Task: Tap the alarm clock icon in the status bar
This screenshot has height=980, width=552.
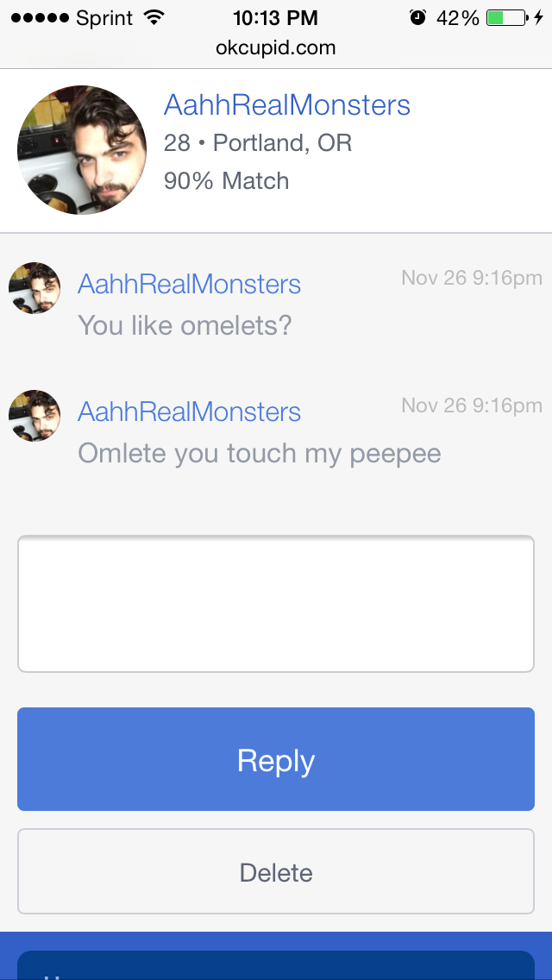Action: [418, 17]
